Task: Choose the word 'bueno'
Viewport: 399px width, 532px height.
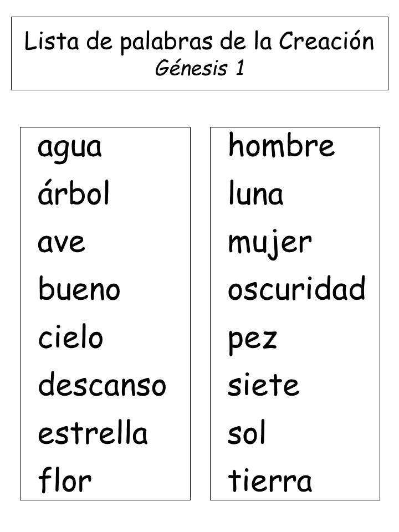Action: (x=79, y=288)
